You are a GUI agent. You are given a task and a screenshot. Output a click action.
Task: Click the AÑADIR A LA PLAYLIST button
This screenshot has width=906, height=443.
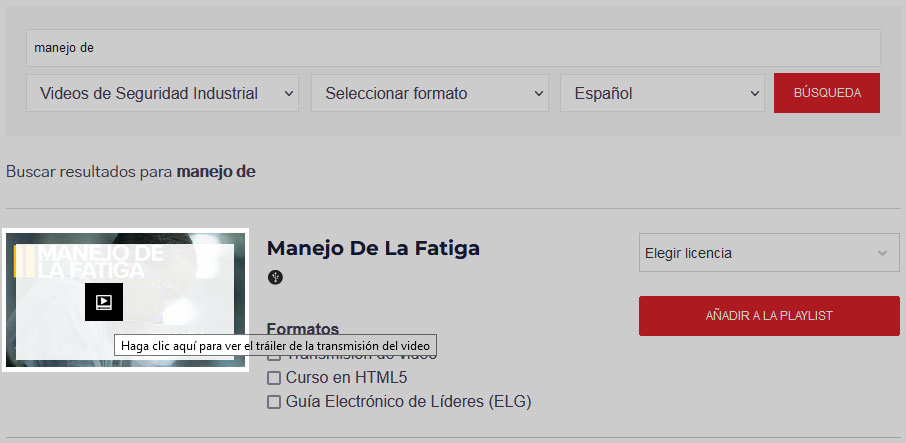pos(769,316)
